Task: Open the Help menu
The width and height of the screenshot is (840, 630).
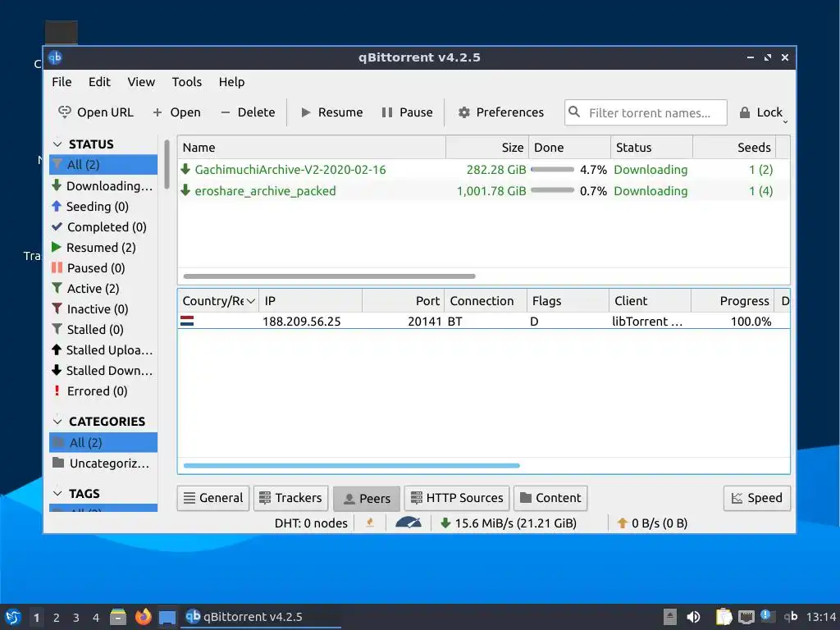Action: point(231,82)
